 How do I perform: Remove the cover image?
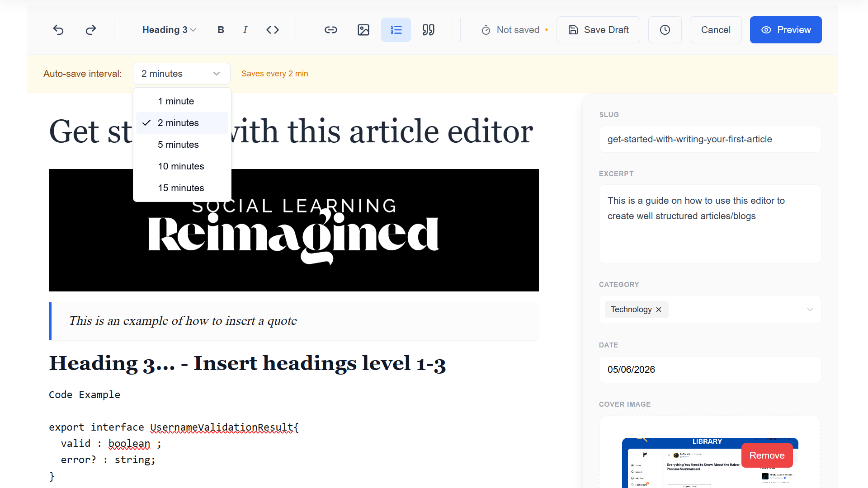pos(767,455)
